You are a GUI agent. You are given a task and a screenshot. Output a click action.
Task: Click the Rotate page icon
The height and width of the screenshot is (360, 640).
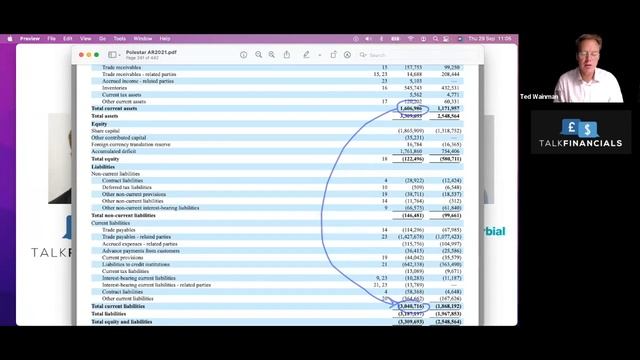tap(333, 55)
